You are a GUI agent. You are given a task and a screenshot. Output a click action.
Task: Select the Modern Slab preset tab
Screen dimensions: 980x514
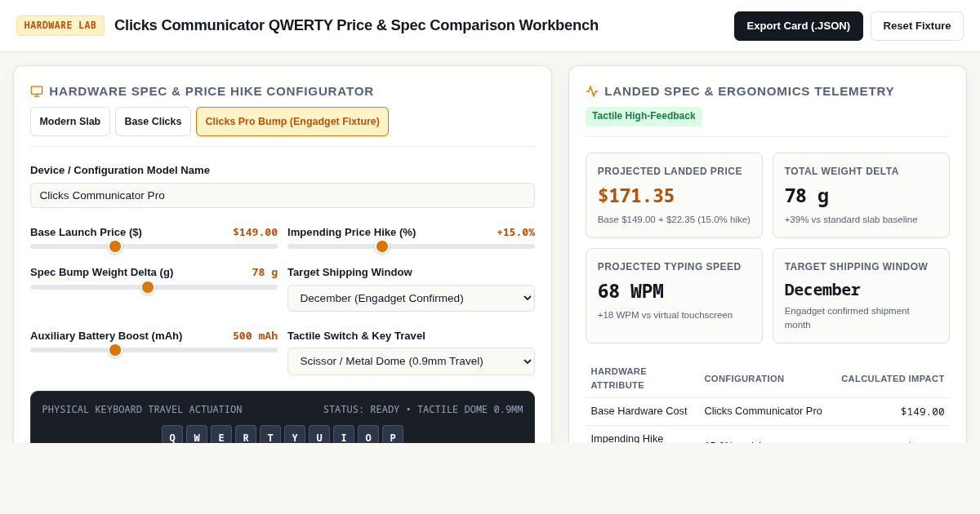pyautogui.click(x=70, y=122)
